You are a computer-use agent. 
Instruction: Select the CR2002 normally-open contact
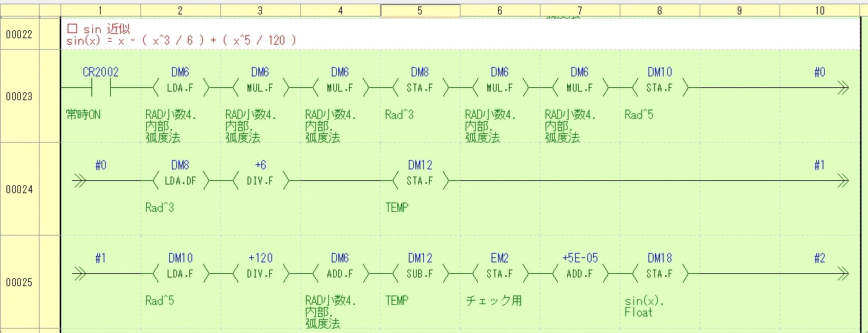(101, 88)
